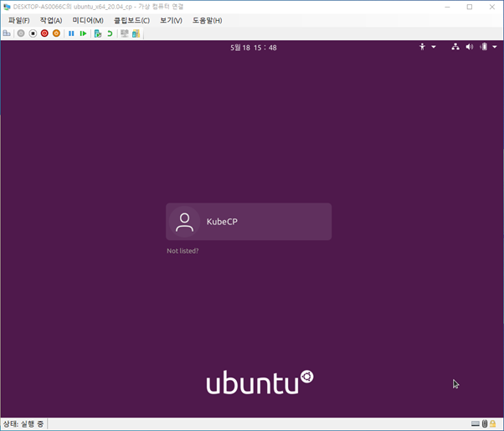Pause the virtual machine with the blue icon
Image resolution: width=504 pixels, height=431 pixels.
(x=71, y=33)
